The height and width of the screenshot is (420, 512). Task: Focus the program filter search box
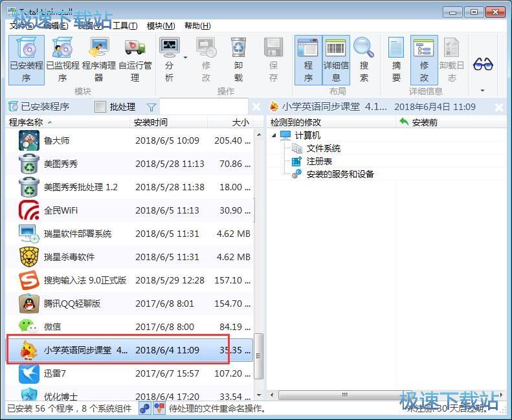tap(204, 107)
